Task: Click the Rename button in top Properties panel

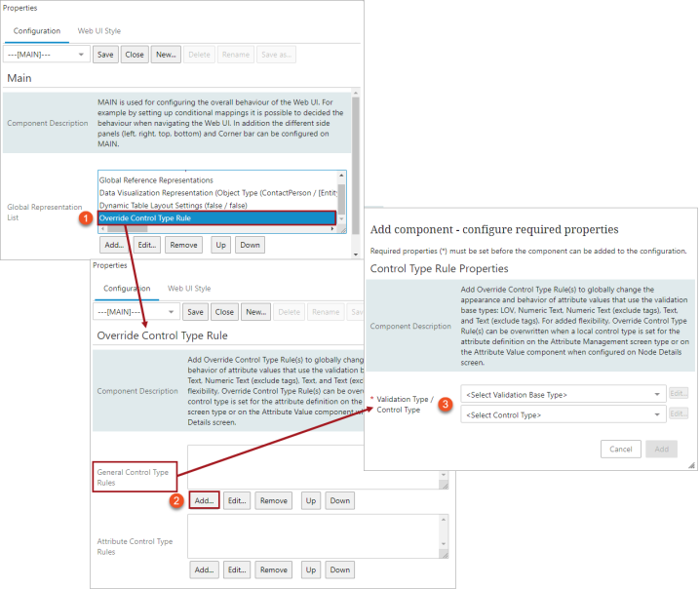Action: 236,55
